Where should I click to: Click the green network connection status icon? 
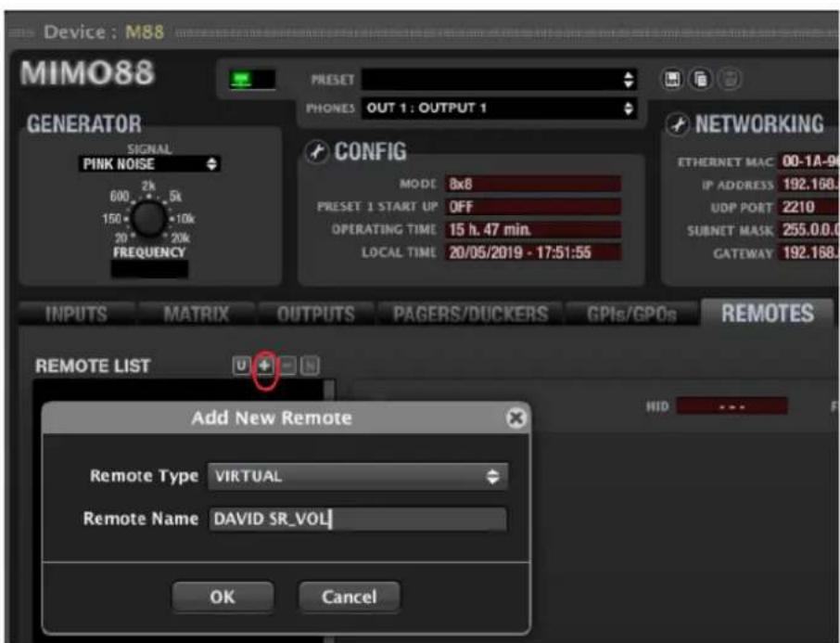(x=240, y=80)
